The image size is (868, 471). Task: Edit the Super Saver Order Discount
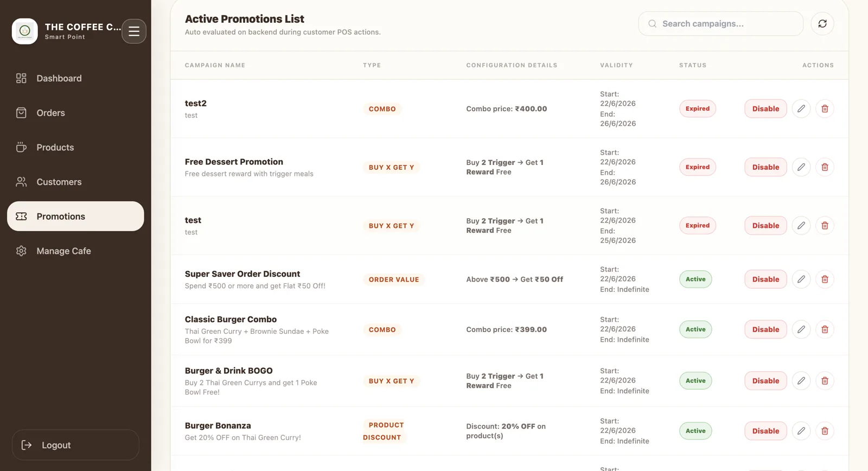(x=801, y=279)
